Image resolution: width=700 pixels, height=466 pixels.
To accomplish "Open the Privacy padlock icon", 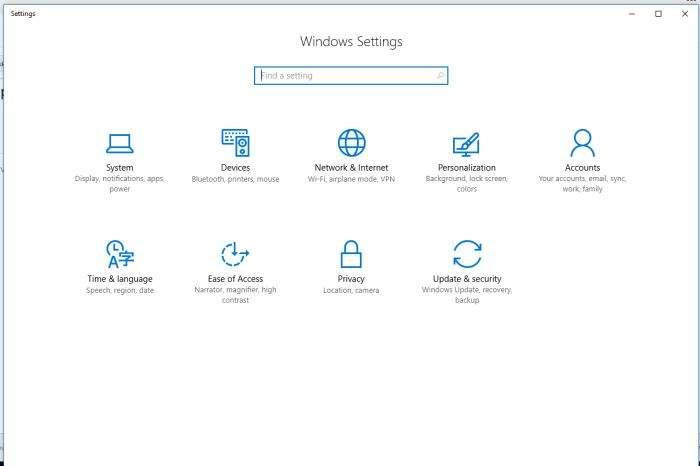I will point(351,254).
